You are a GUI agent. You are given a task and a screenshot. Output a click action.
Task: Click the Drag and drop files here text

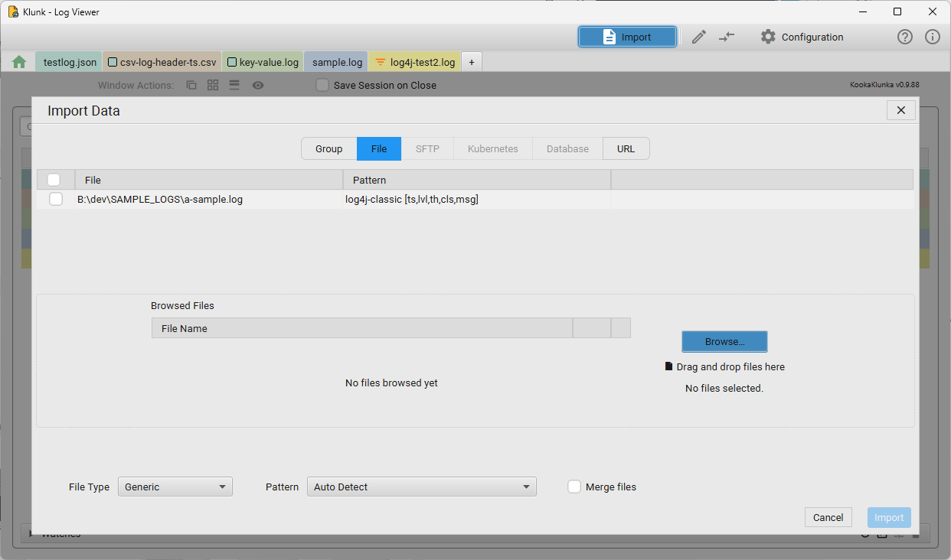[730, 366]
